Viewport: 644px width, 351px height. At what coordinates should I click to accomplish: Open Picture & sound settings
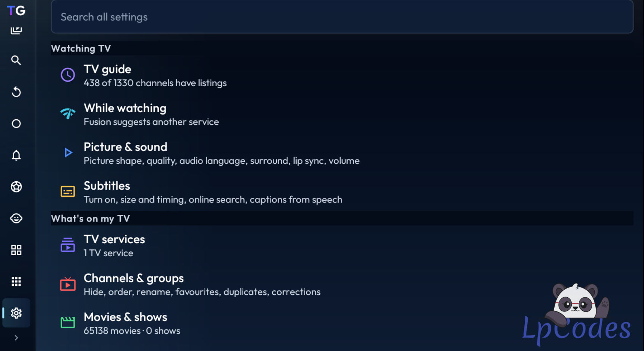342,153
